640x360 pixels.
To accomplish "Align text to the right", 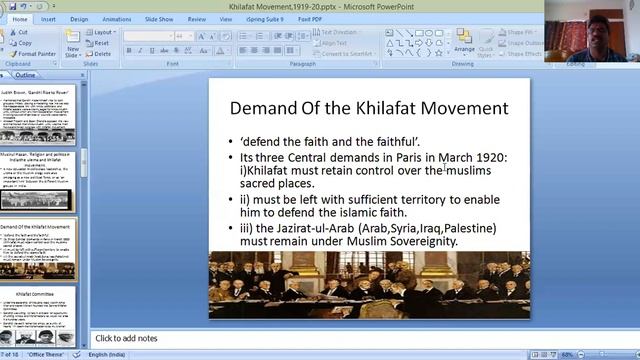I will [x=266, y=51].
